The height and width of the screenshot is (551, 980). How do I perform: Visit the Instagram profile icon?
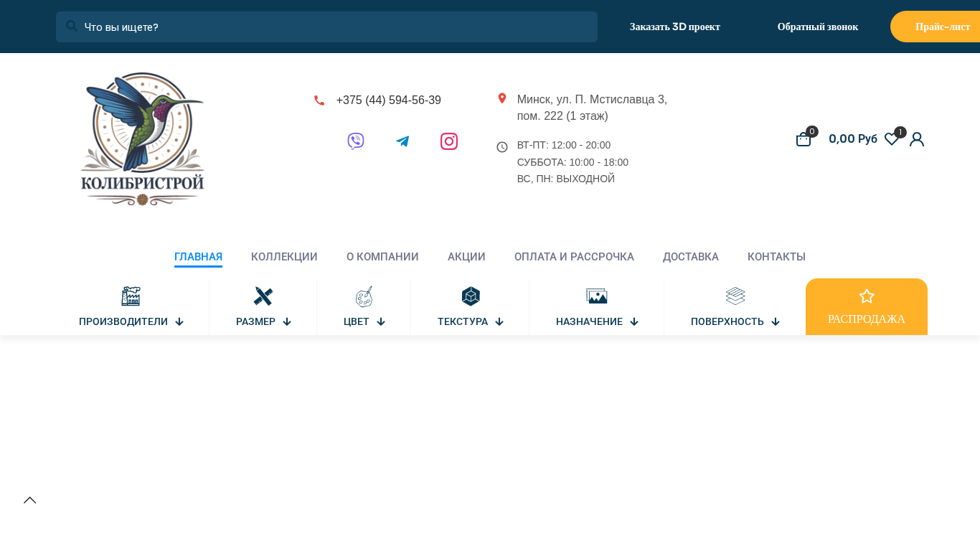click(x=449, y=141)
